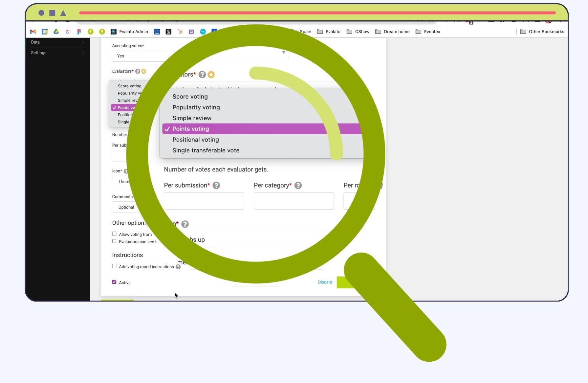Open the Gmail bookmark icon
The height and width of the screenshot is (383, 588).
pos(33,32)
